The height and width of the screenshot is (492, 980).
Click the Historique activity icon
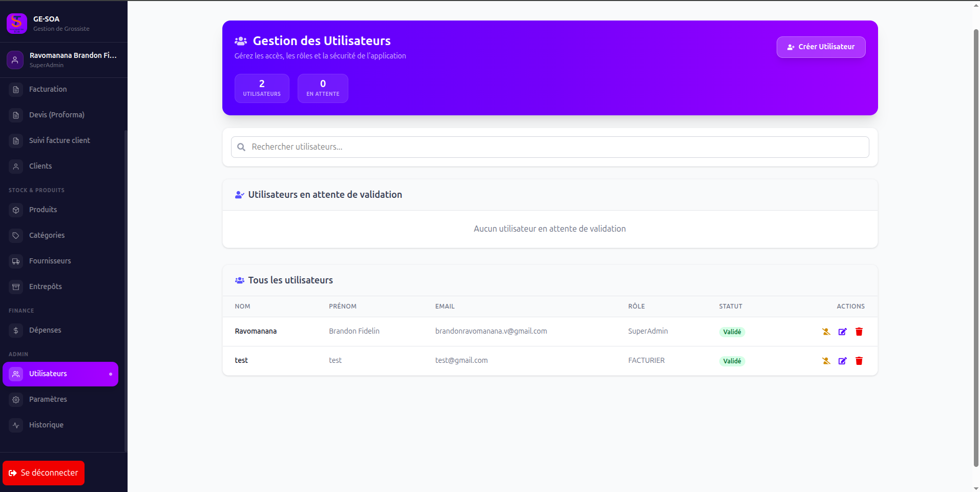point(16,425)
